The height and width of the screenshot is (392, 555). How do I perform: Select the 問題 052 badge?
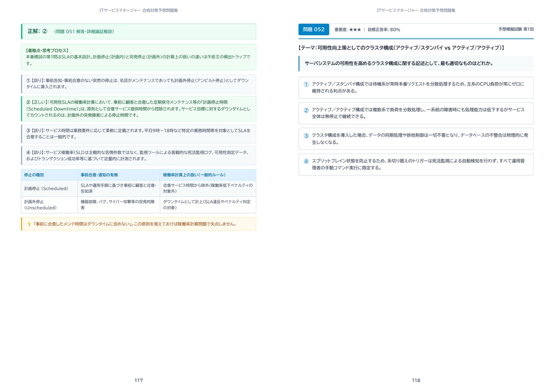pyautogui.click(x=314, y=30)
